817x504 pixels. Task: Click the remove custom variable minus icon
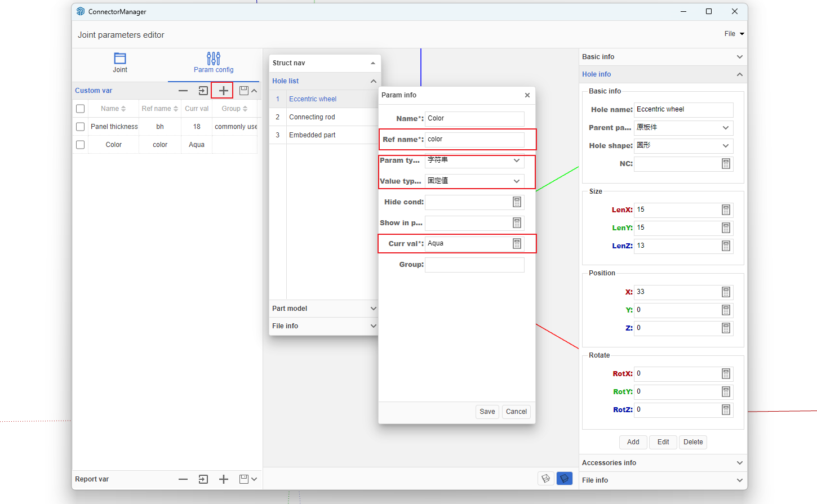(183, 91)
